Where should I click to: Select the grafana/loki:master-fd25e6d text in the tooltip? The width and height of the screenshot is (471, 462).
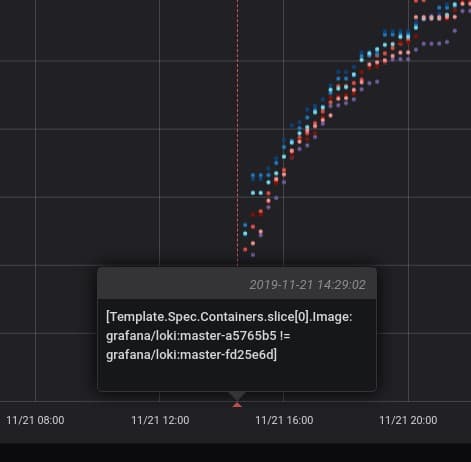(x=190, y=355)
